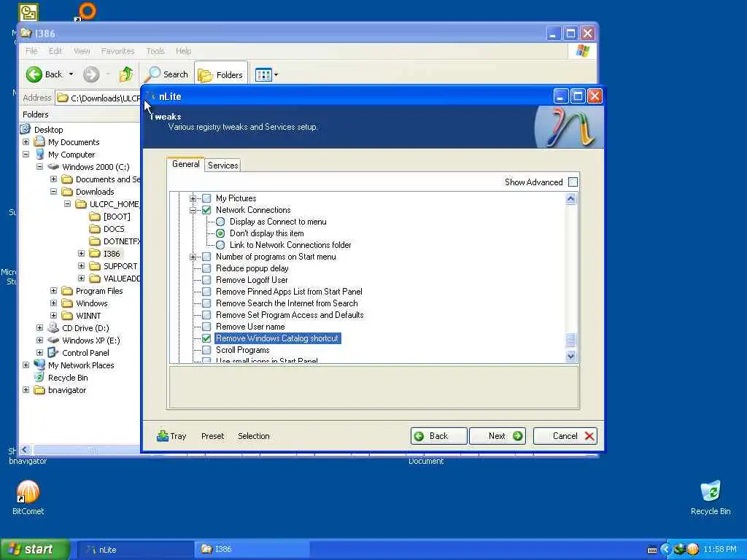Cancel the nLite wizard

click(x=565, y=436)
